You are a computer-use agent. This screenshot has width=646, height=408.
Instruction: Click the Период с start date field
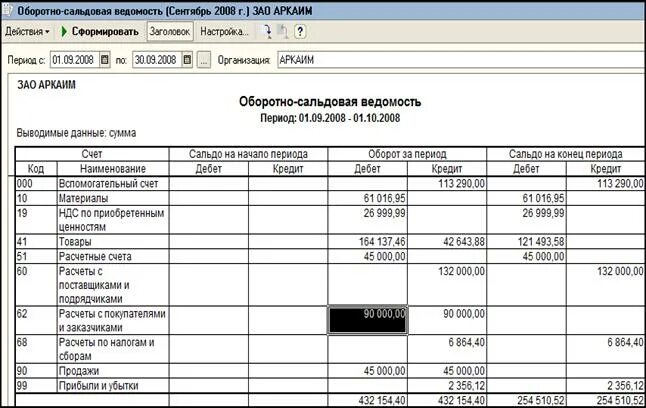tap(75, 60)
